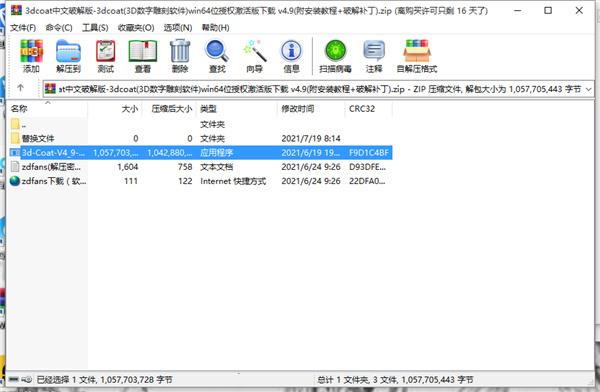
Task: Click the 已经选择 1 文件 status text
Action: [x=104, y=379]
